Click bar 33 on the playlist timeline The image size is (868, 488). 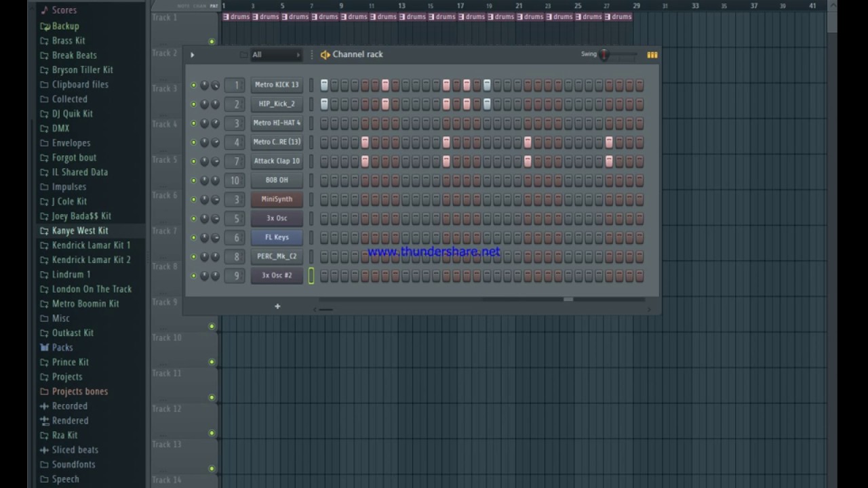(x=695, y=6)
